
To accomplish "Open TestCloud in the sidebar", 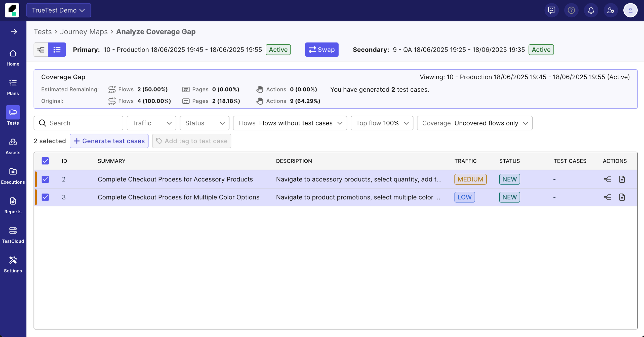I will pyautogui.click(x=13, y=235).
